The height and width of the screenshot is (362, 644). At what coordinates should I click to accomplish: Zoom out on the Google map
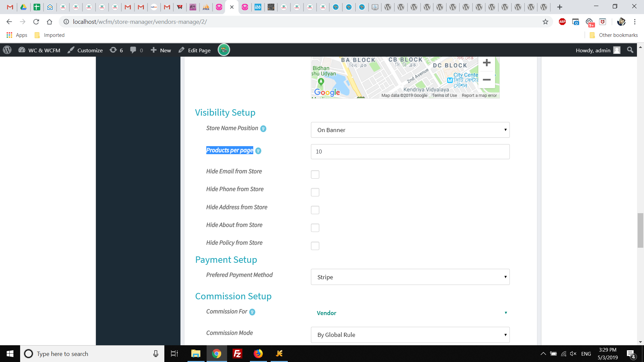tap(487, 80)
